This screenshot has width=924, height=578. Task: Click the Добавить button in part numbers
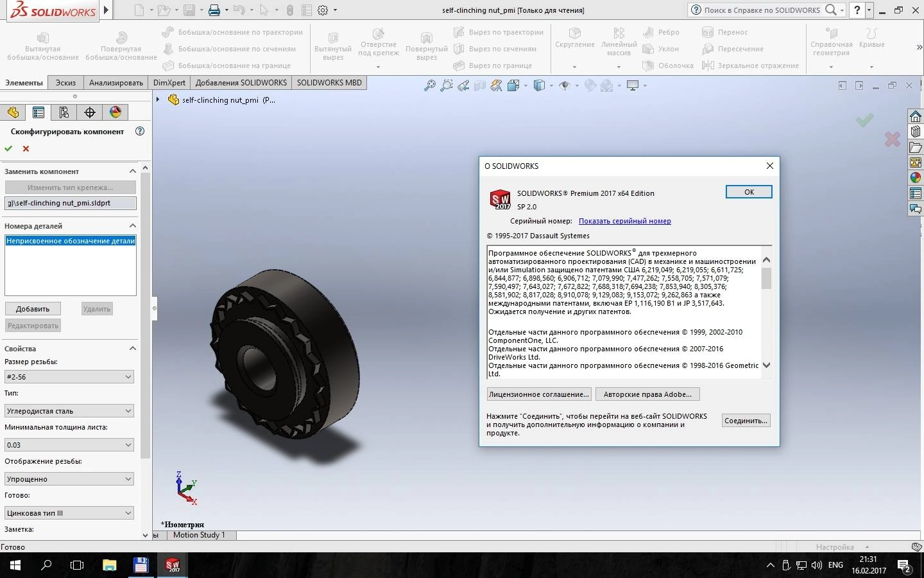tap(33, 309)
